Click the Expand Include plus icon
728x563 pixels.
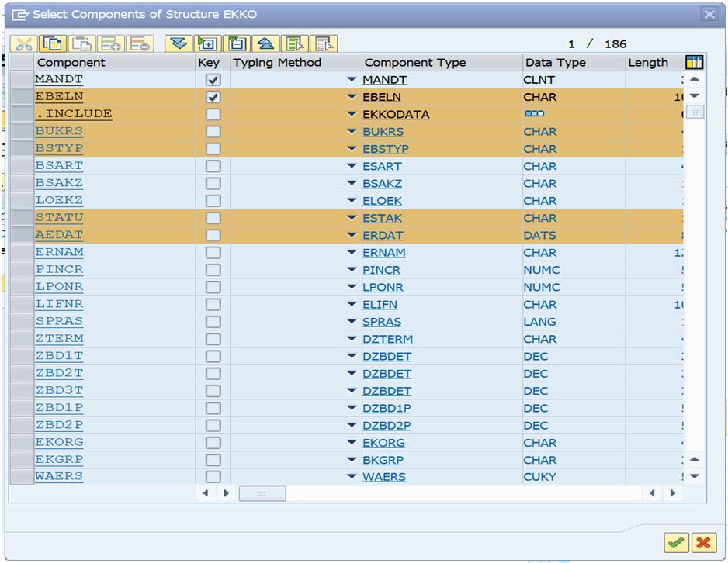(x=207, y=44)
